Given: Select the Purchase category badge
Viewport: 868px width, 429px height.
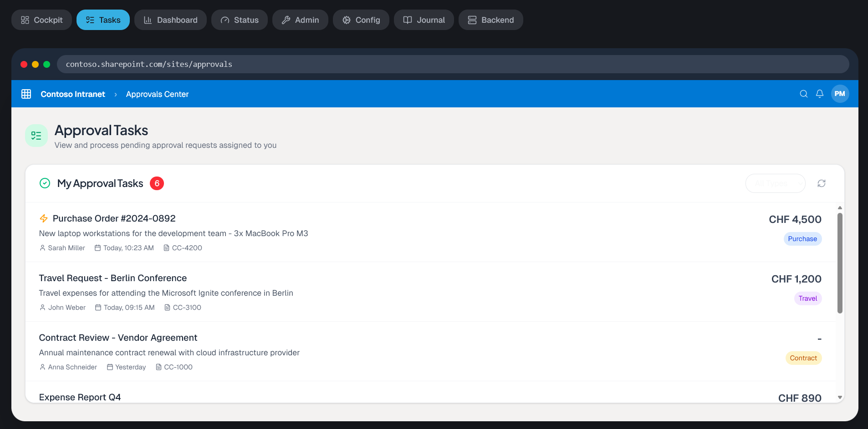Looking at the screenshot, I should (x=802, y=238).
